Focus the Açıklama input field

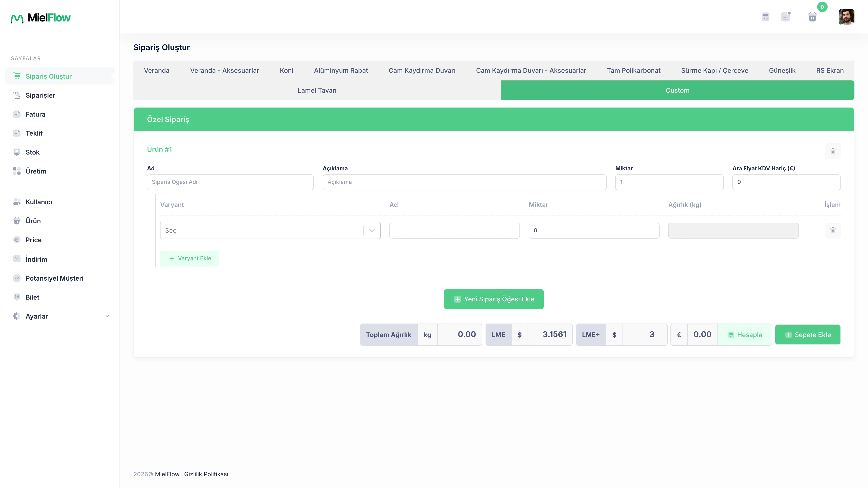464,182
